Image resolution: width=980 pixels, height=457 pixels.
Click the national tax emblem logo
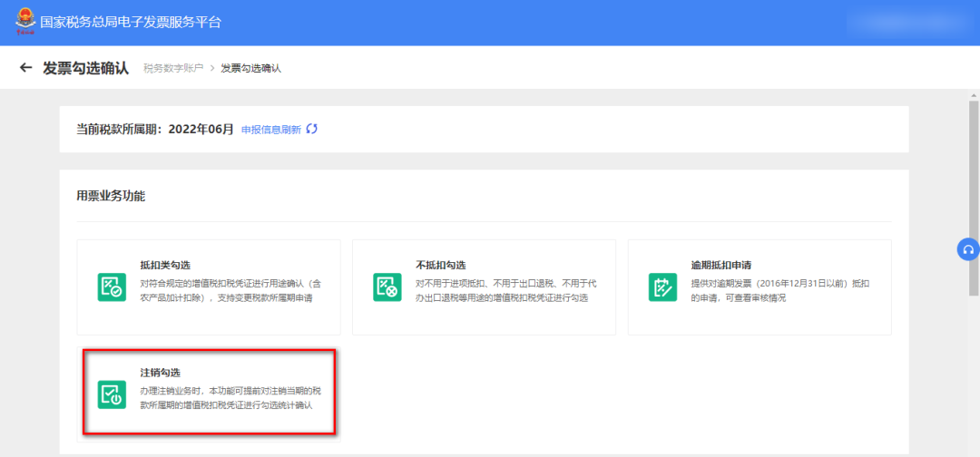point(22,21)
